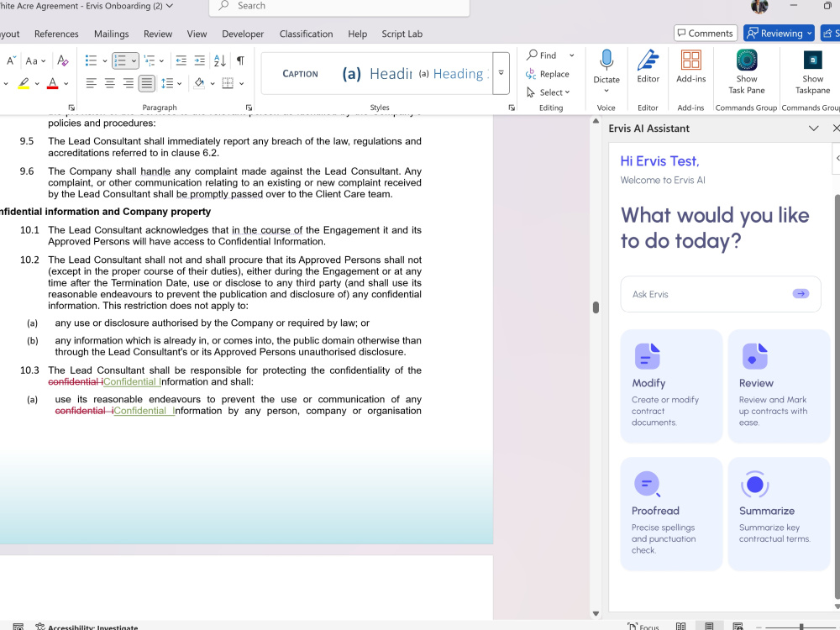Screen dimensions: 840x630
Task: Click the zoom slider in status bar
Action: click(x=801, y=627)
